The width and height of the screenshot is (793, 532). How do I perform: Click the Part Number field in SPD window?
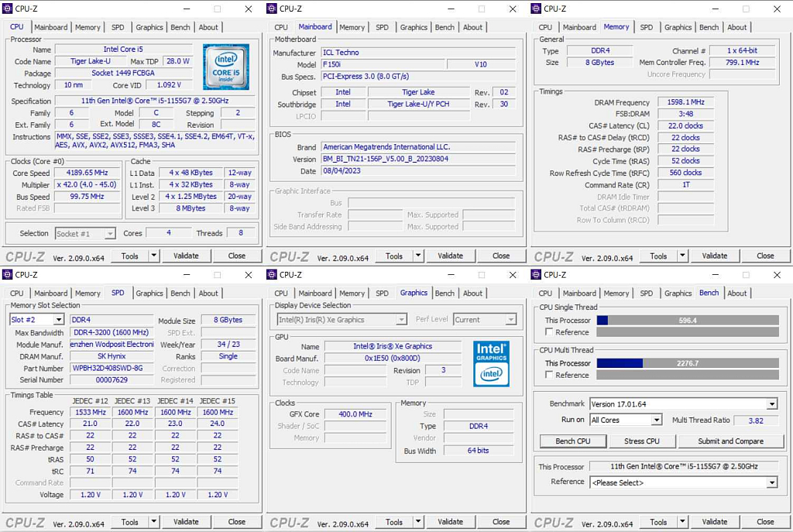pyautogui.click(x=112, y=369)
